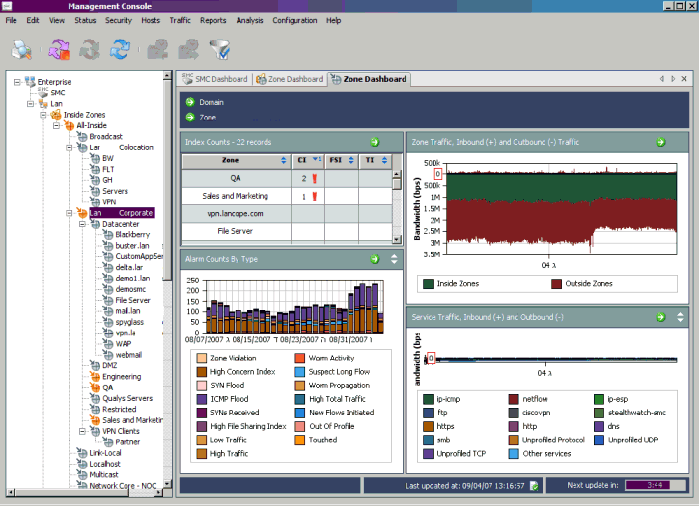
Task: Sort by FSI column arrows
Action: 351,160
